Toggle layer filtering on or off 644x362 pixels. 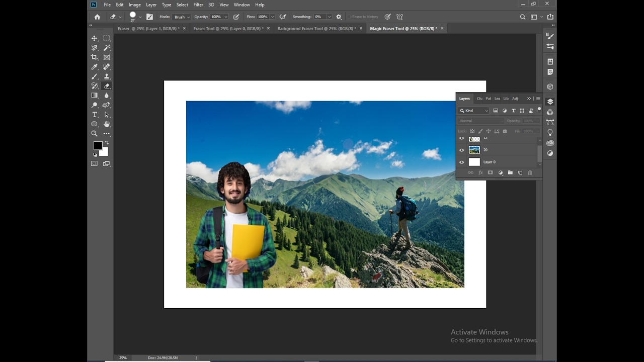pos(539,109)
